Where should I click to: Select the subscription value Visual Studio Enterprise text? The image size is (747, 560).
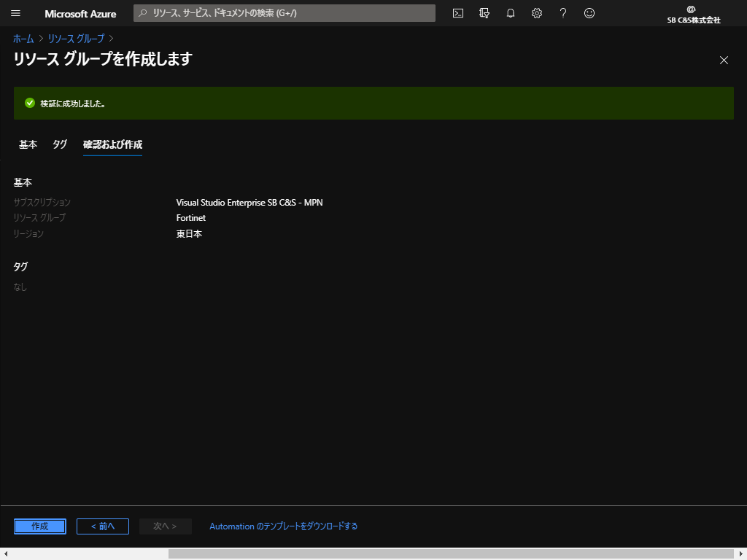(x=249, y=203)
